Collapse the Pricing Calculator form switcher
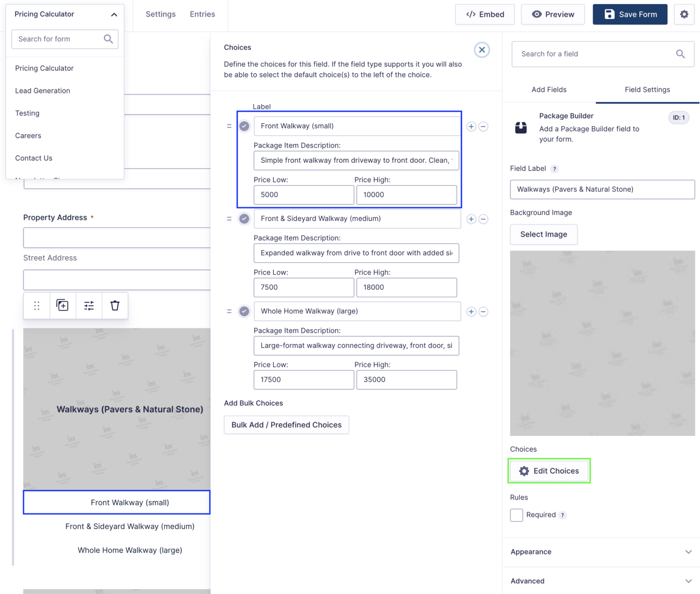Image resolution: width=700 pixels, height=594 pixels. pyautogui.click(x=114, y=15)
